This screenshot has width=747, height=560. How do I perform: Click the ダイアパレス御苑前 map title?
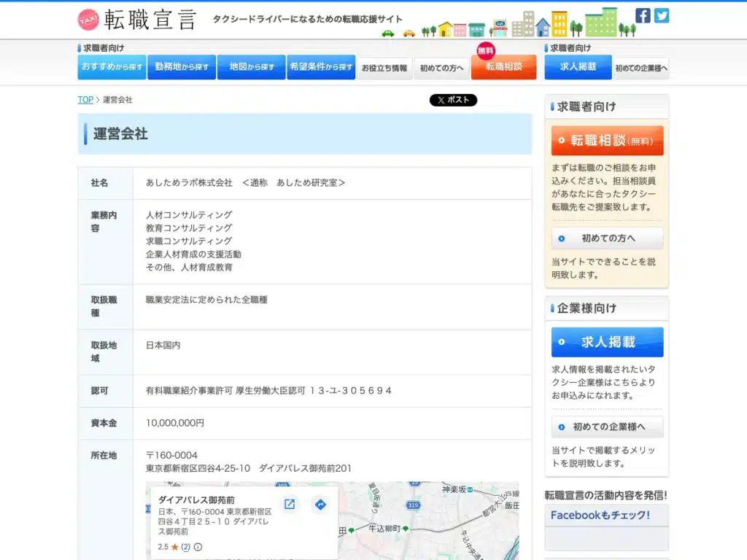[x=196, y=500]
